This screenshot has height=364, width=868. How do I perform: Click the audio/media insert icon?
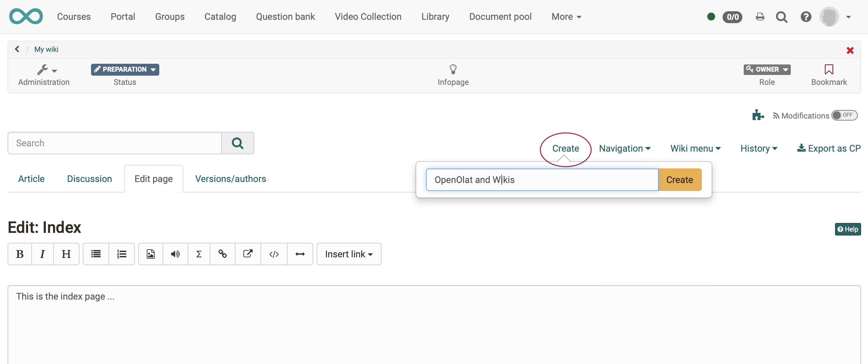pyautogui.click(x=175, y=254)
